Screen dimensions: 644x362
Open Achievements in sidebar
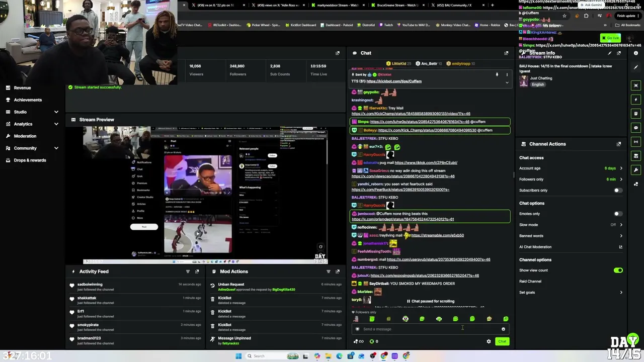coord(28,100)
